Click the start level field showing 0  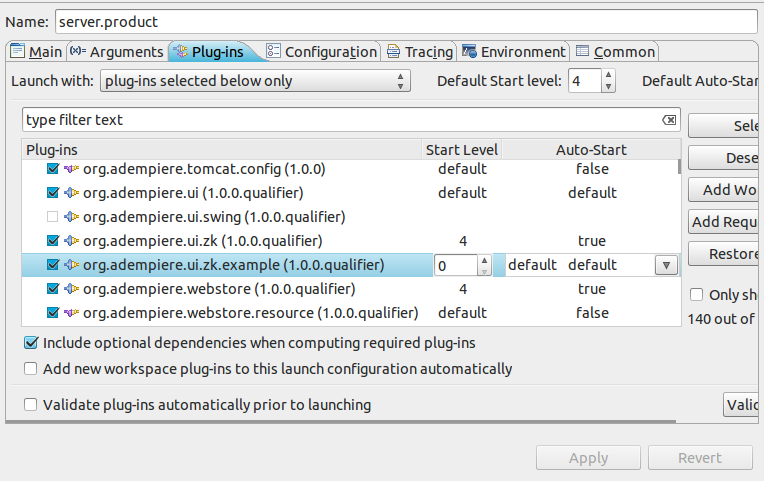click(456, 266)
